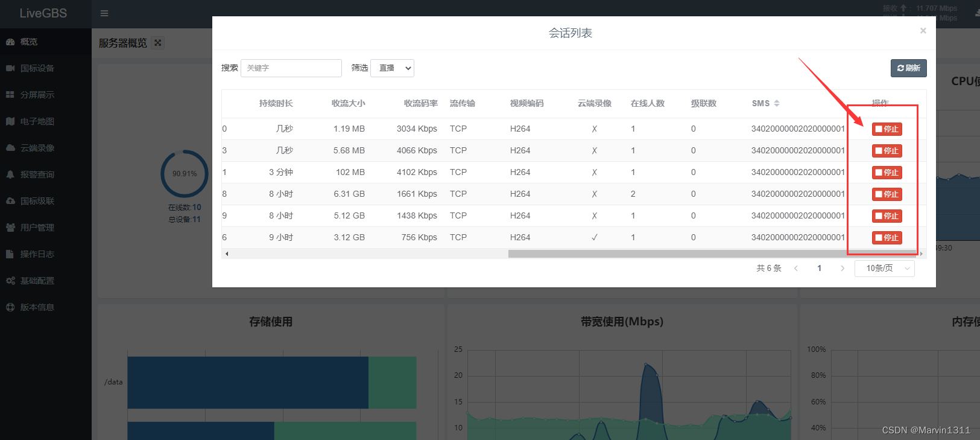The width and height of the screenshot is (980, 440).
Task: Open the 筛选 dropdown showing 直播
Action: 392,68
